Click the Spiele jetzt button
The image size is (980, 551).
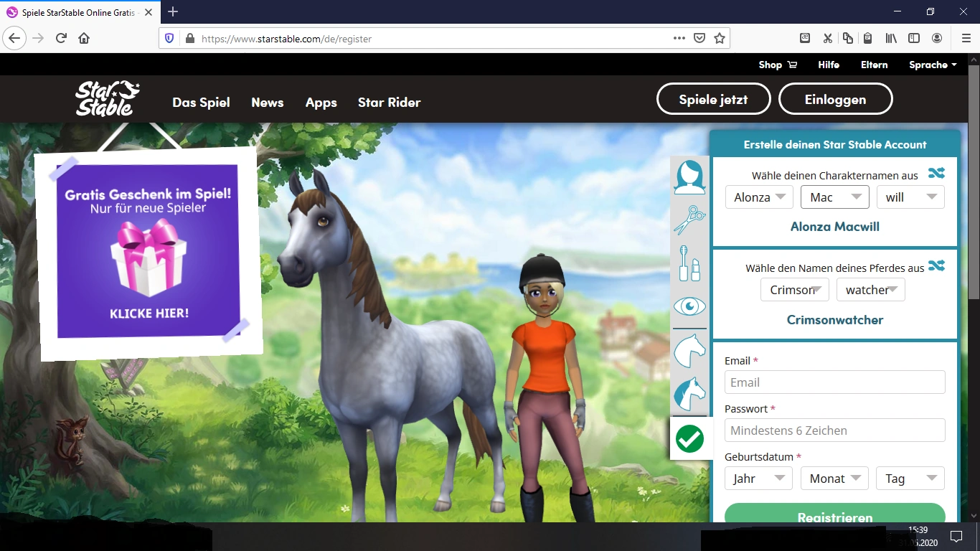pyautogui.click(x=714, y=99)
